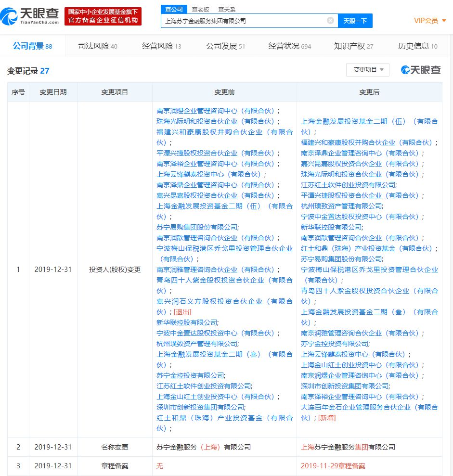The height and width of the screenshot is (476, 453).
Task: Open 杭州璞致资产管理有限公司 link in 变更后 column
Action: (x=341, y=206)
